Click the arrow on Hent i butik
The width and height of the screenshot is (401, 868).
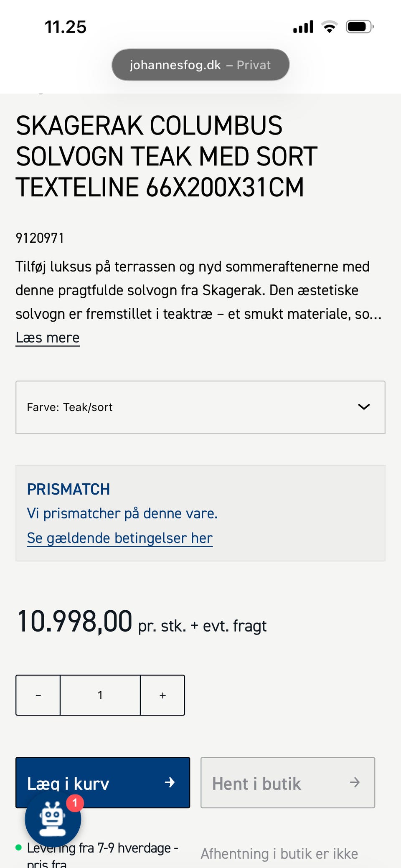pos(355,782)
